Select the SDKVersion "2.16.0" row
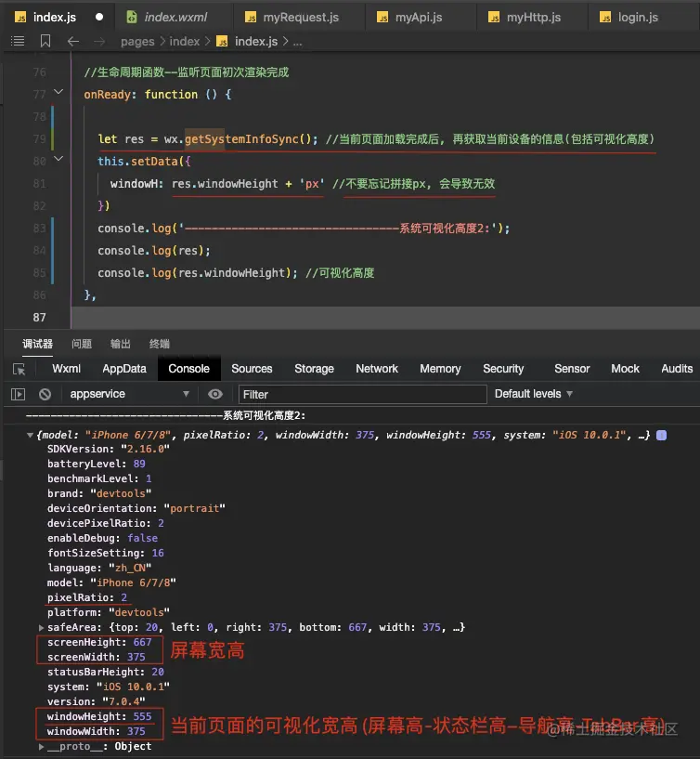The width and height of the screenshot is (700, 759). point(109,449)
